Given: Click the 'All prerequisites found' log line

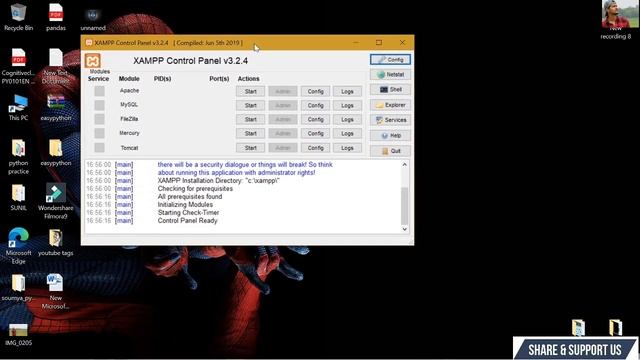Looking at the screenshot, I should tap(190, 197).
